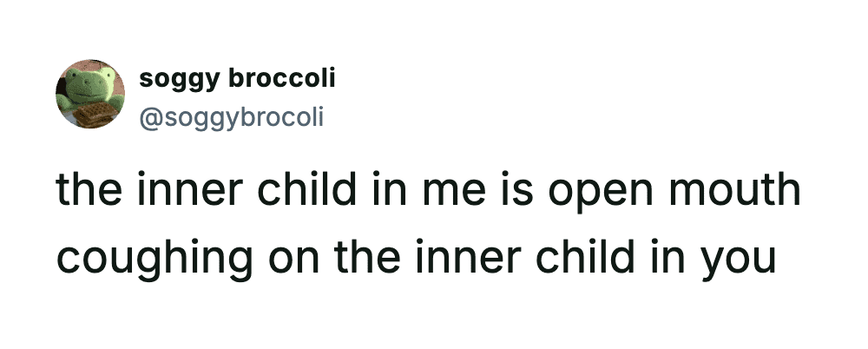Click the "@" symbol in the handle
The image size is (868, 349).
click(148, 115)
